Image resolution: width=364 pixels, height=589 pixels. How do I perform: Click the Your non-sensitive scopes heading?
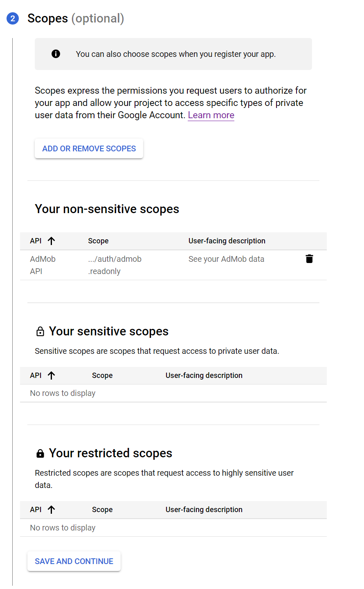[107, 209]
